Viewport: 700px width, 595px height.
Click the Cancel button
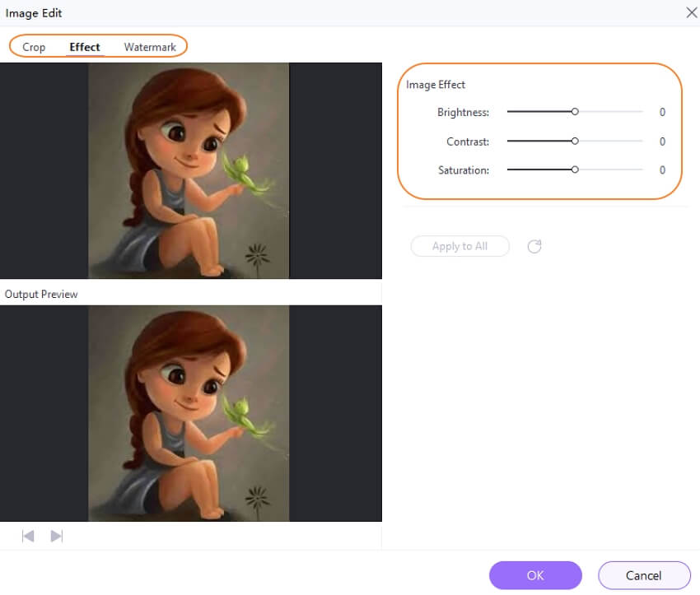pyautogui.click(x=644, y=575)
